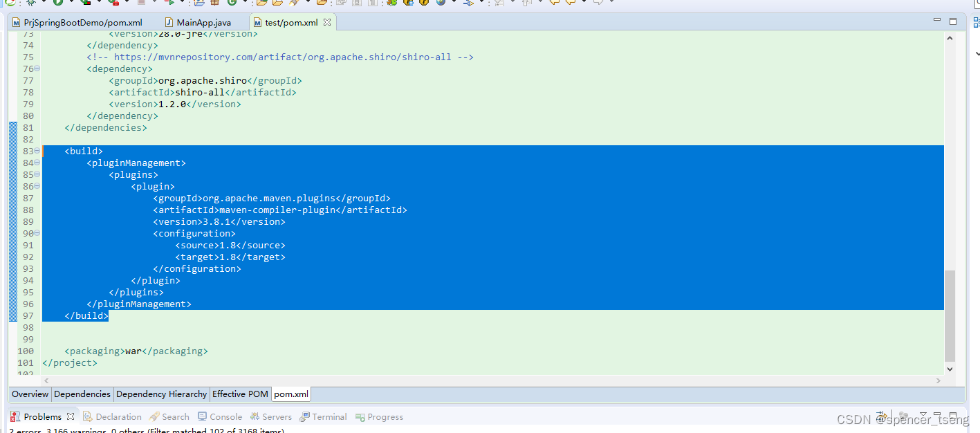Viewport: 980px width, 433px height.
Task: Click the closing </project> tag
Action: point(70,362)
